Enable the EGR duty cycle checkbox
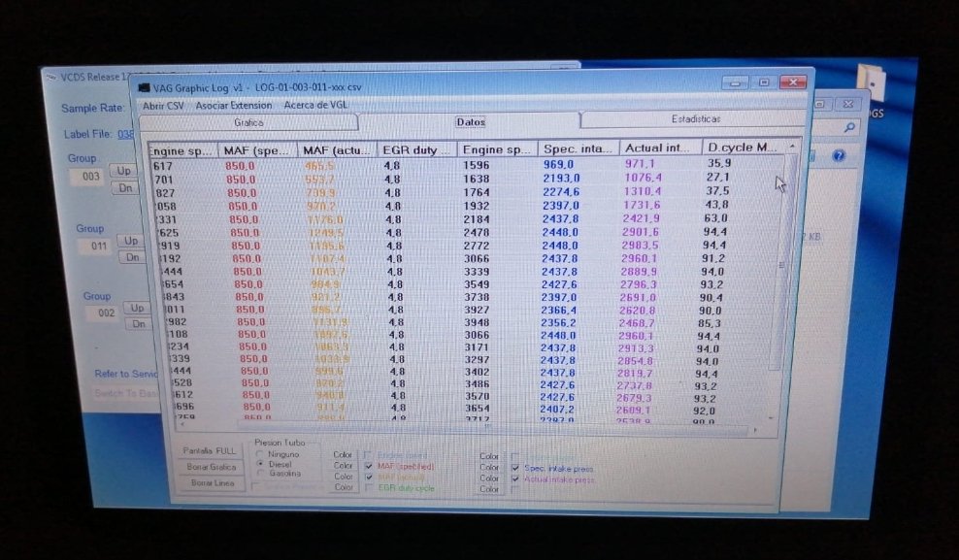Image resolution: width=959 pixels, height=560 pixels. [368, 488]
